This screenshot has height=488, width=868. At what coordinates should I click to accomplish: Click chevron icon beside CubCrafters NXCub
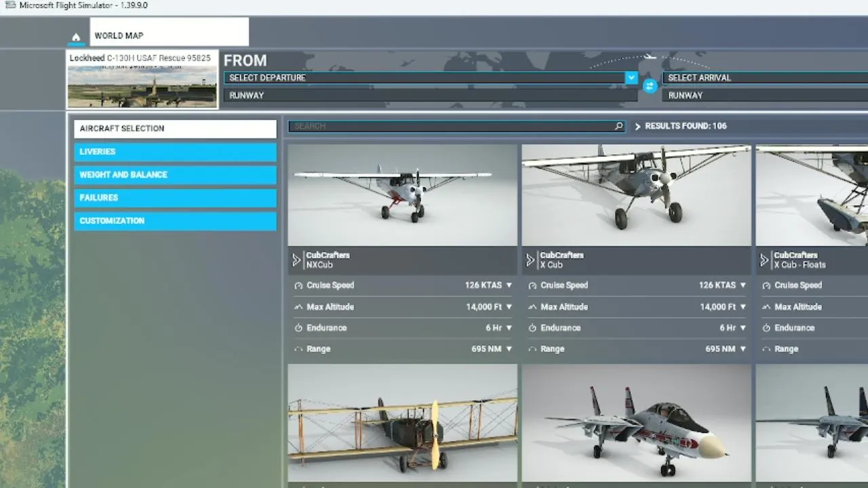[x=296, y=260]
